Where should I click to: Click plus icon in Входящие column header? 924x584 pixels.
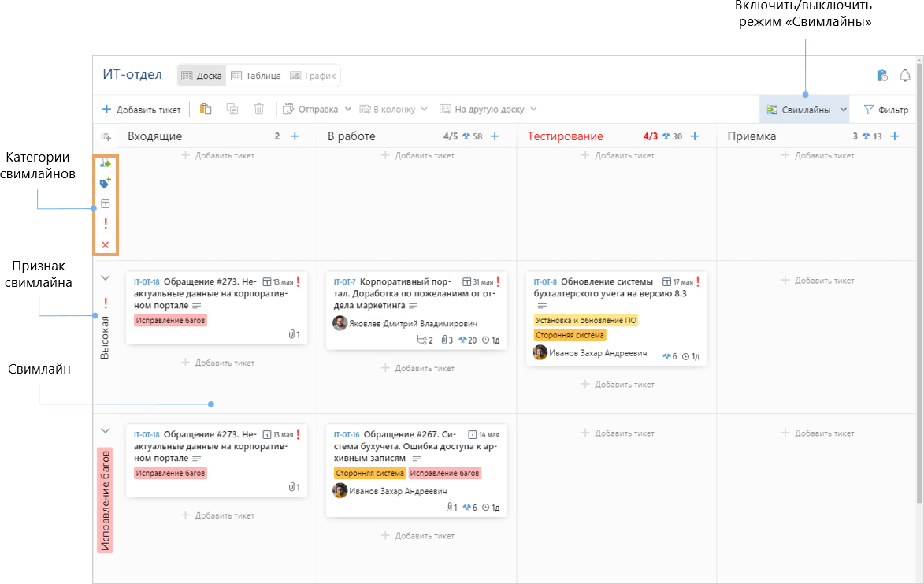click(x=295, y=136)
